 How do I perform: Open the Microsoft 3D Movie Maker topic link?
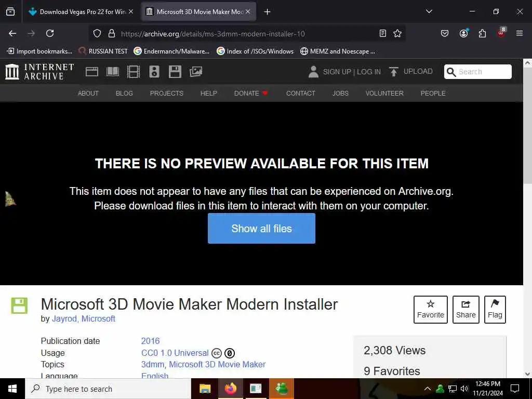[217, 365]
